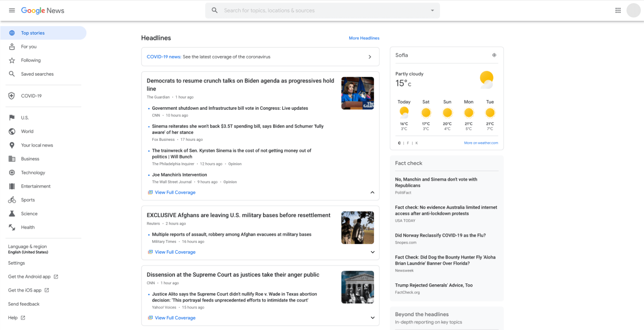
Task: Switch weather units to Kelvin
Action: tap(417, 143)
